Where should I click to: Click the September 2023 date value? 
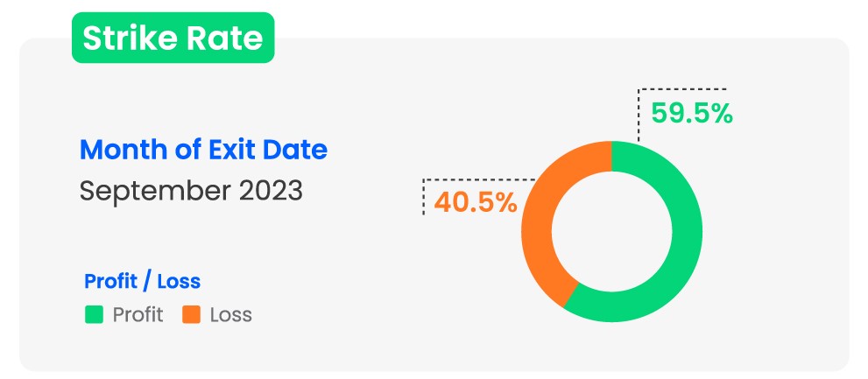point(191,190)
